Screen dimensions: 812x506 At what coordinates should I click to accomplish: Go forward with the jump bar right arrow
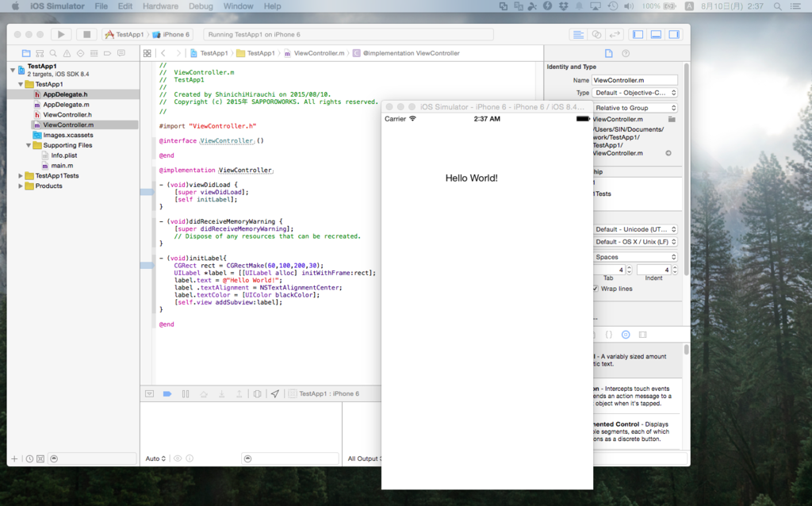click(x=178, y=53)
